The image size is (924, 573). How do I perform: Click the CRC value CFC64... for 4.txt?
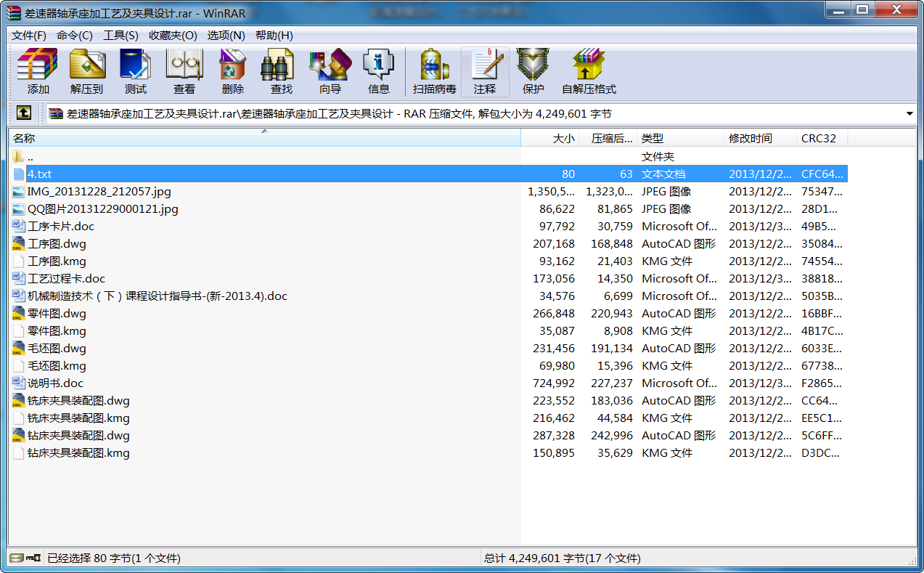pos(822,174)
